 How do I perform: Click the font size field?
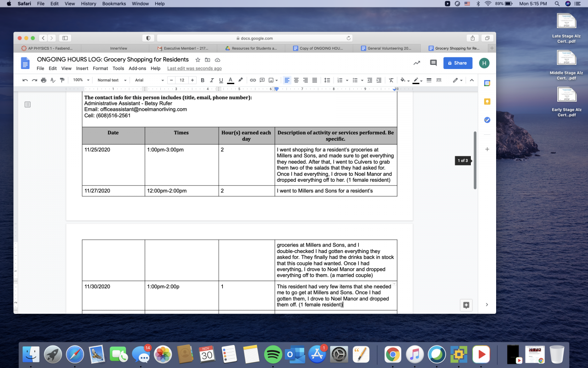182,80
